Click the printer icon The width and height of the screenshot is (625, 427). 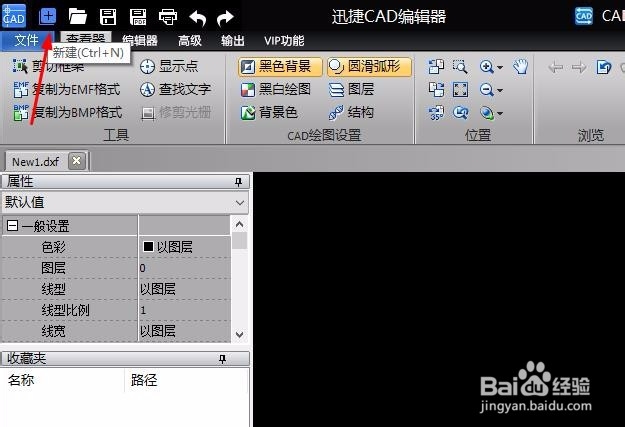tap(168, 17)
